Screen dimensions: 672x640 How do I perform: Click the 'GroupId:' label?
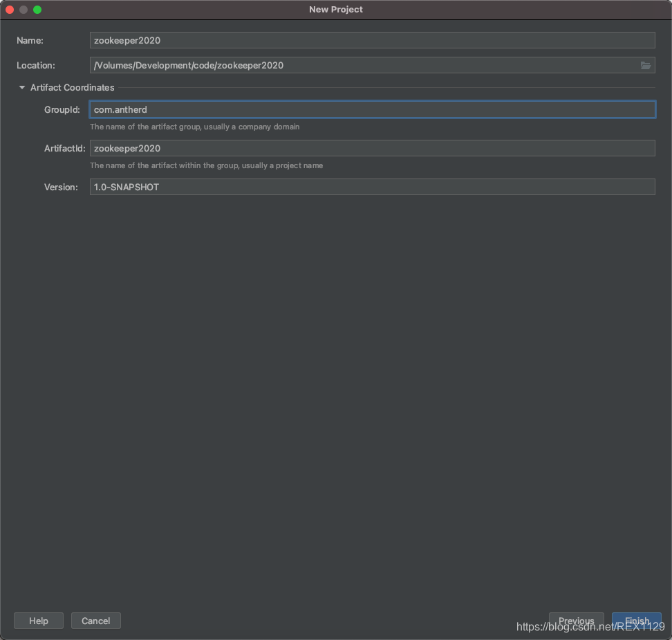tap(62, 110)
